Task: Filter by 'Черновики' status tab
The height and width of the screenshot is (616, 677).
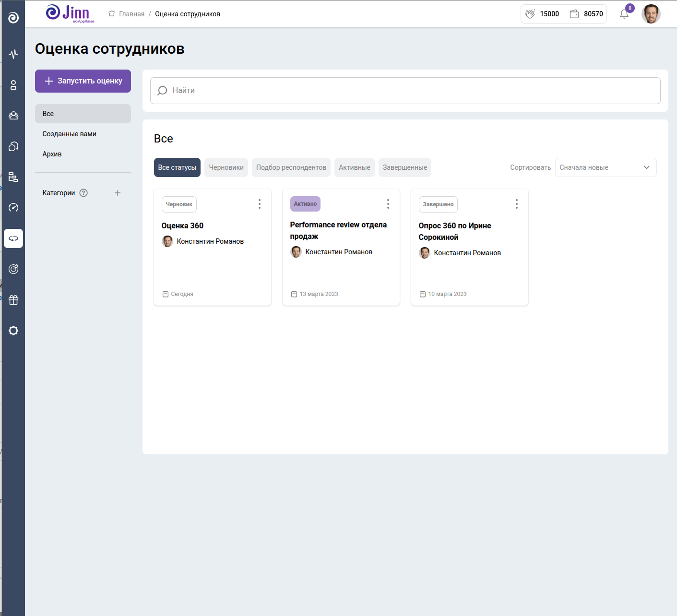Action: [x=226, y=167]
